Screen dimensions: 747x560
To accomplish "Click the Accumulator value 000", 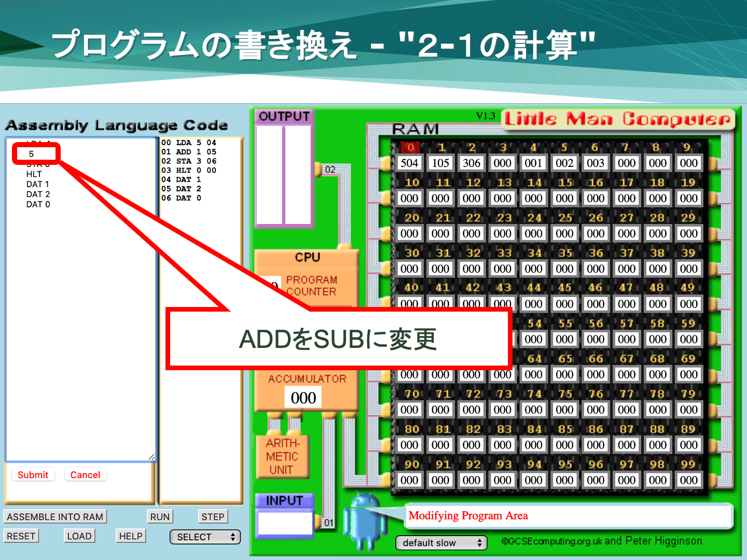I will (x=303, y=398).
